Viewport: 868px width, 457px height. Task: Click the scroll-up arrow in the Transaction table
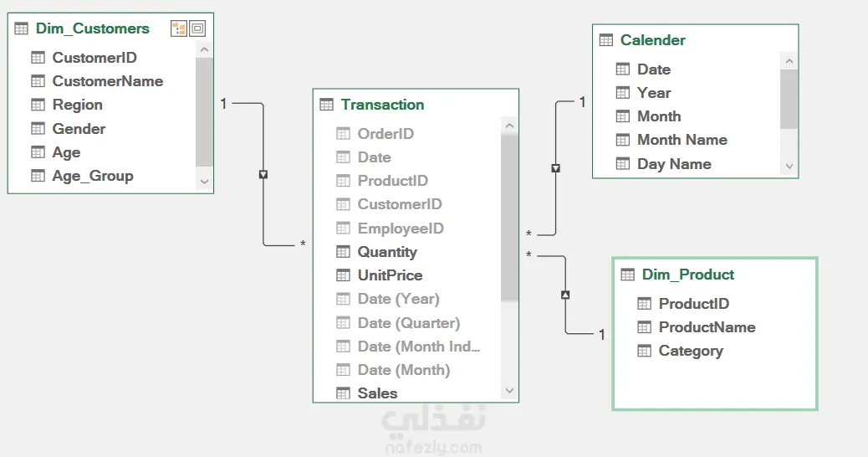[x=509, y=126]
